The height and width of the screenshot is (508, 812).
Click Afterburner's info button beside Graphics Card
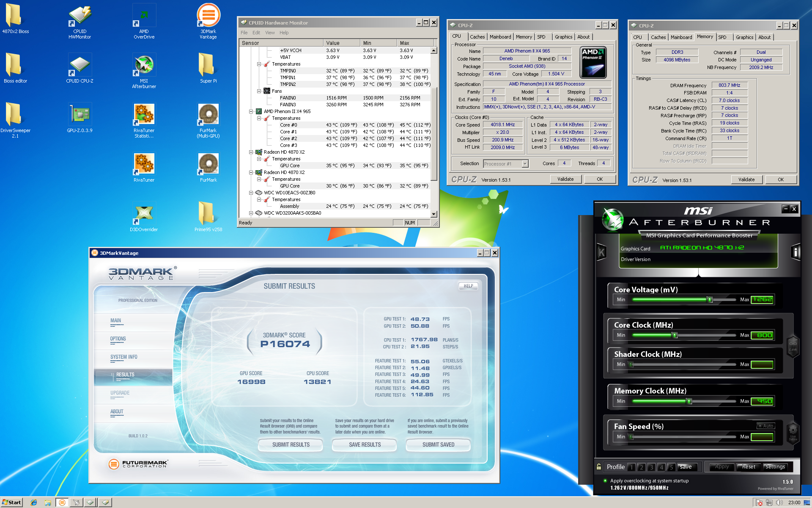[796, 252]
